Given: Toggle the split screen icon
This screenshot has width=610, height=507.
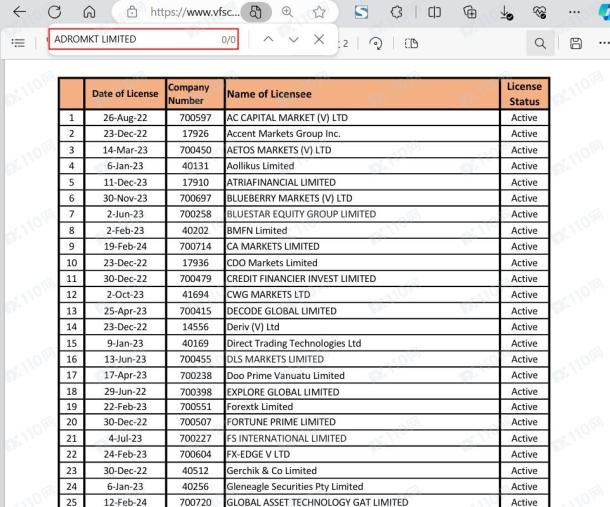Looking at the screenshot, I should [435, 12].
